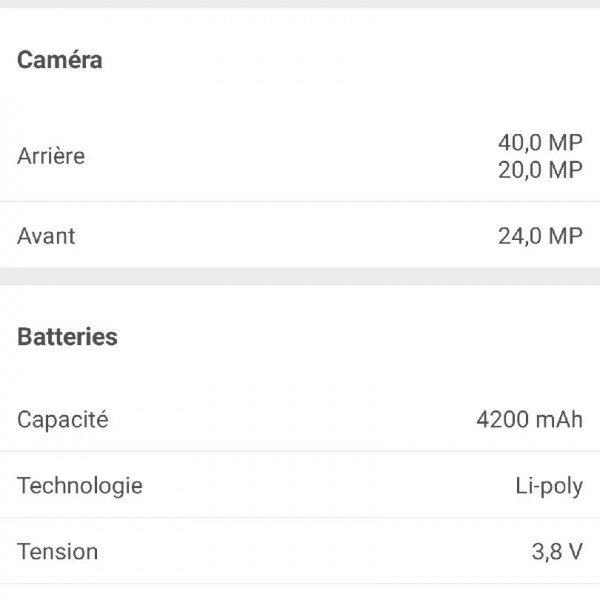The image size is (600, 600).
Task: Tap the Batteries section heading
Action: coord(67,337)
